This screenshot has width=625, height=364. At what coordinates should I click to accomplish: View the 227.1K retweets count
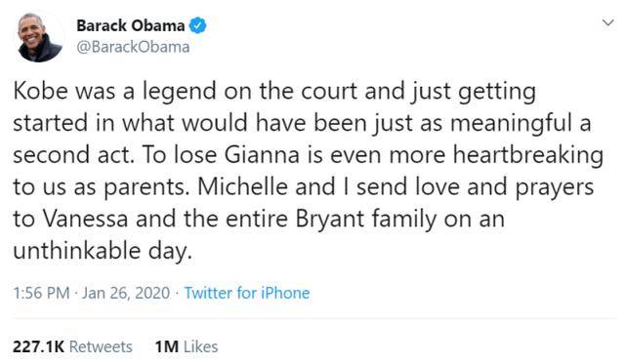click(x=38, y=346)
